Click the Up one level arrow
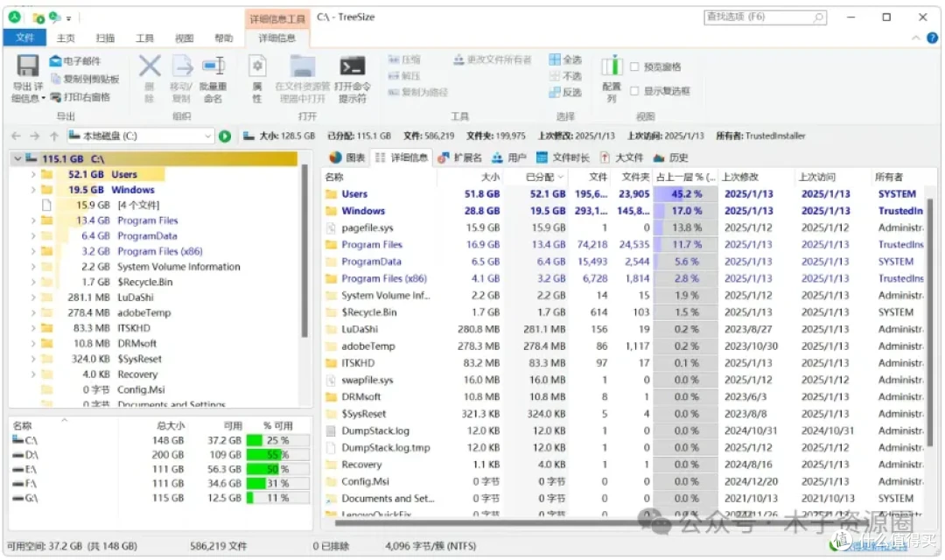The height and width of the screenshot is (560, 945). [x=53, y=136]
